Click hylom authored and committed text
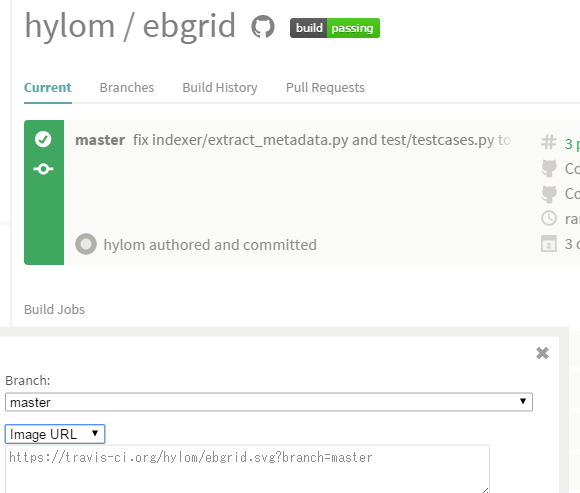 tap(210, 245)
